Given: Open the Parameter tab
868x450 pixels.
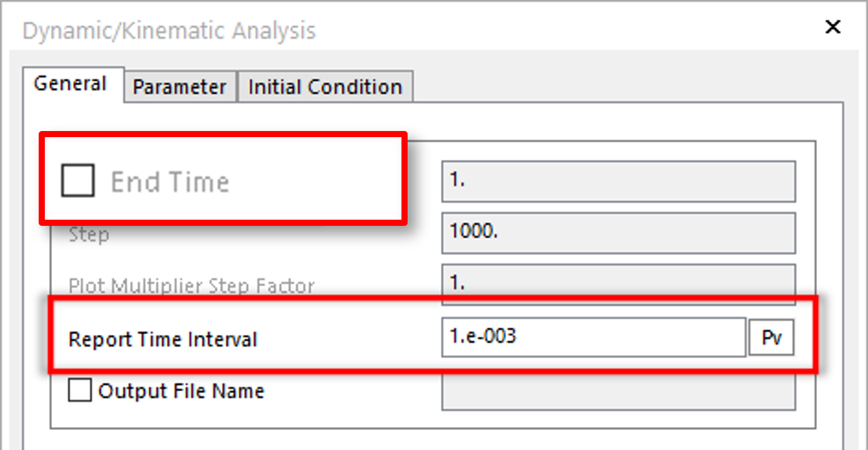Looking at the screenshot, I should tap(179, 87).
